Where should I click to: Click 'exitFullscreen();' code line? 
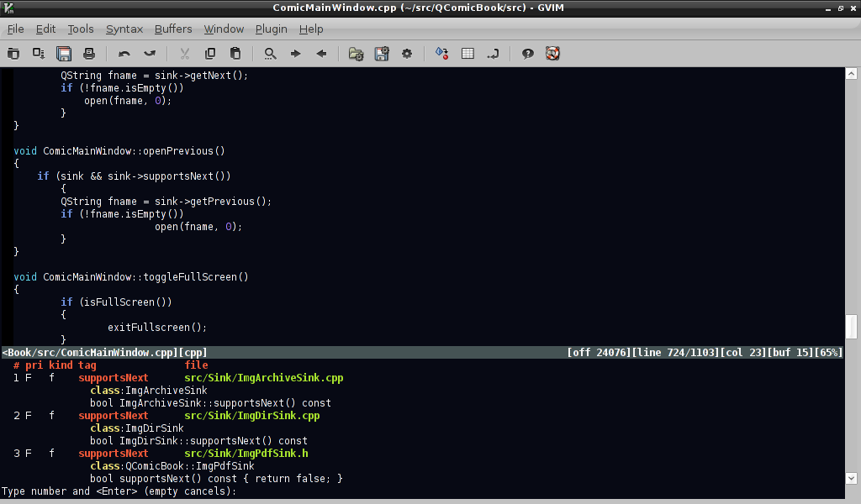coord(157,328)
